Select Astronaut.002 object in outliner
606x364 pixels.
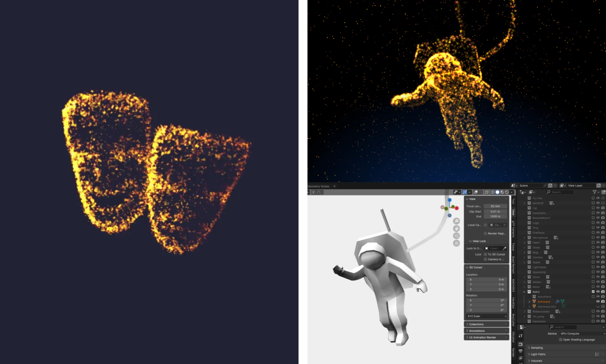[546, 307]
